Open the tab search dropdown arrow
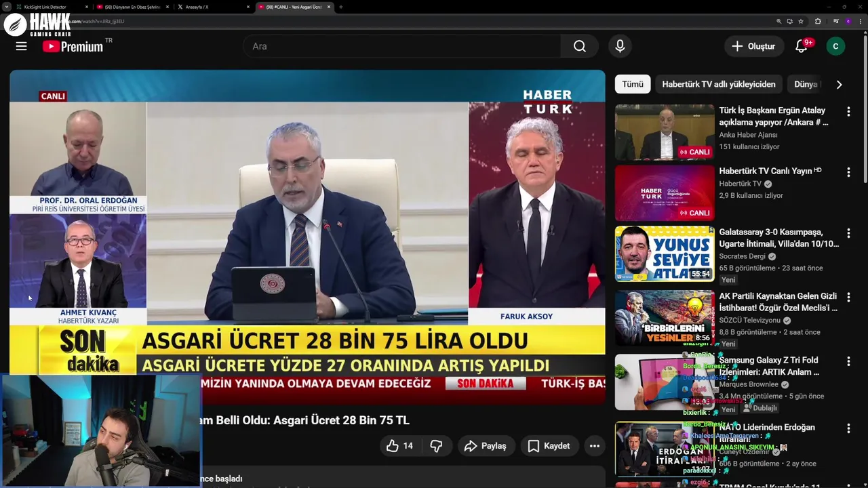The image size is (868, 488). click(x=7, y=7)
